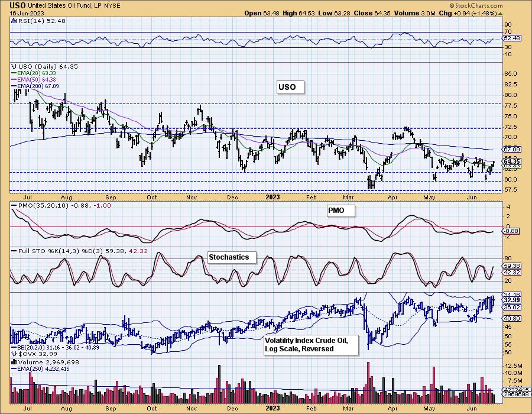532x414 pixels.
Task: Click the 67.09 EMA tag on the price axis
Action: pyautogui.click(x=512, y=149)
